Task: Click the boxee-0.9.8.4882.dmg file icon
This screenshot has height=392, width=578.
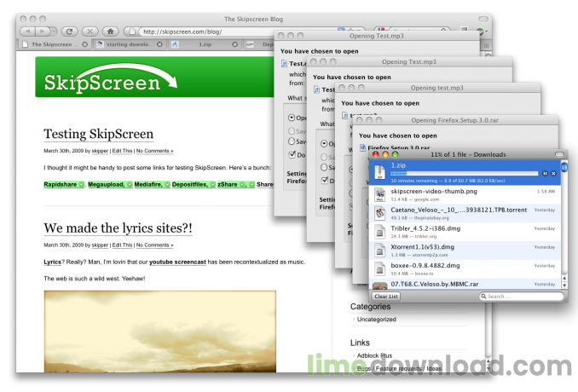Action: click(379, 268)
